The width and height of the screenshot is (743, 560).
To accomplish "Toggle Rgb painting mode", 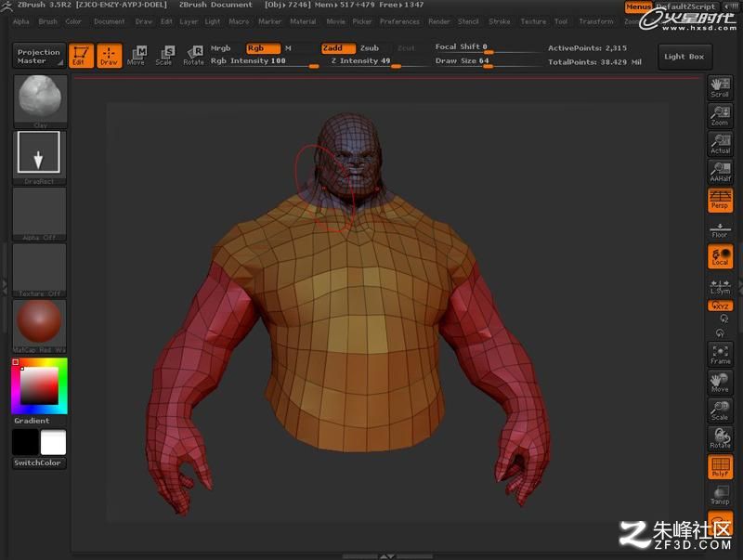I will click(263, 48).
